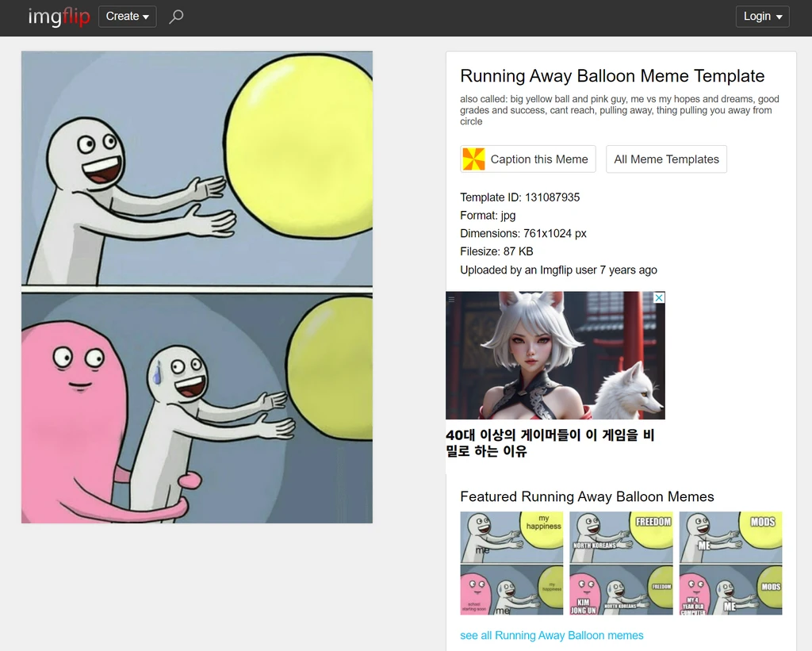Open the North Koreans FREEDOM meme thumbnail

pos(621,563)
